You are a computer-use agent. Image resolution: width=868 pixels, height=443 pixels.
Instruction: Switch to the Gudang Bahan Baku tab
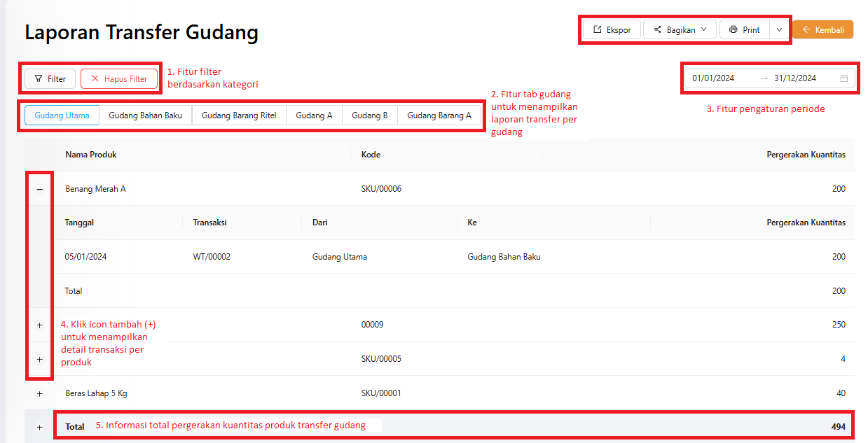coord(145,115)
